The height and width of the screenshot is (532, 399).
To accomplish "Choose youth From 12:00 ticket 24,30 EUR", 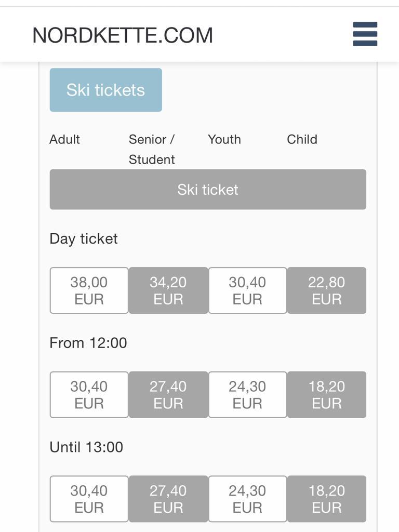I will click(247, 395).
